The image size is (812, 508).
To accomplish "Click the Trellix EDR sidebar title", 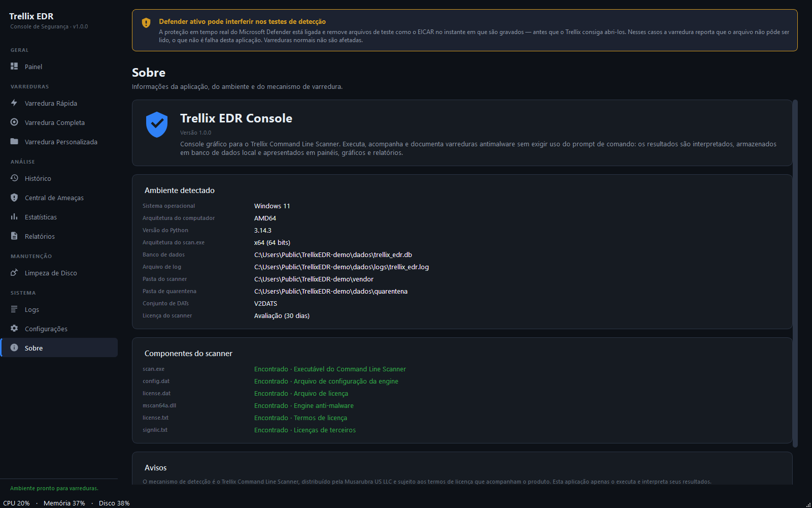I will (x=31, y=16).
